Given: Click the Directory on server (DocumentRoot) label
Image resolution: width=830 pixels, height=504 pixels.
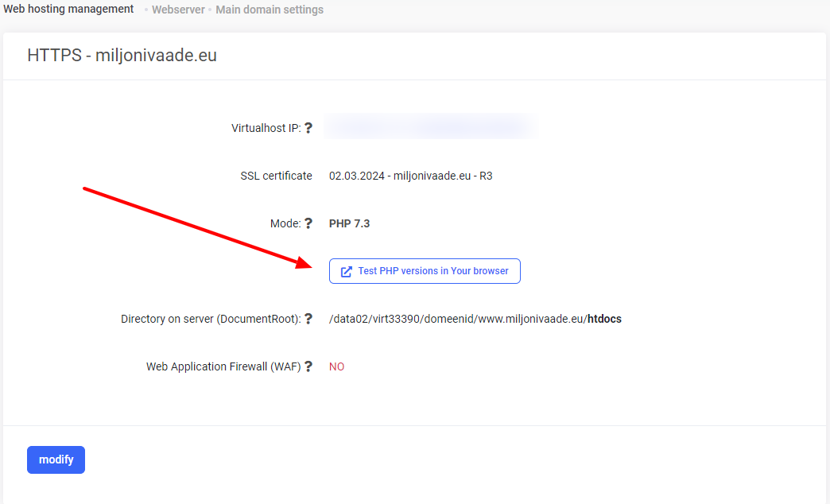Looking at the screenshot, I should 210,319.
